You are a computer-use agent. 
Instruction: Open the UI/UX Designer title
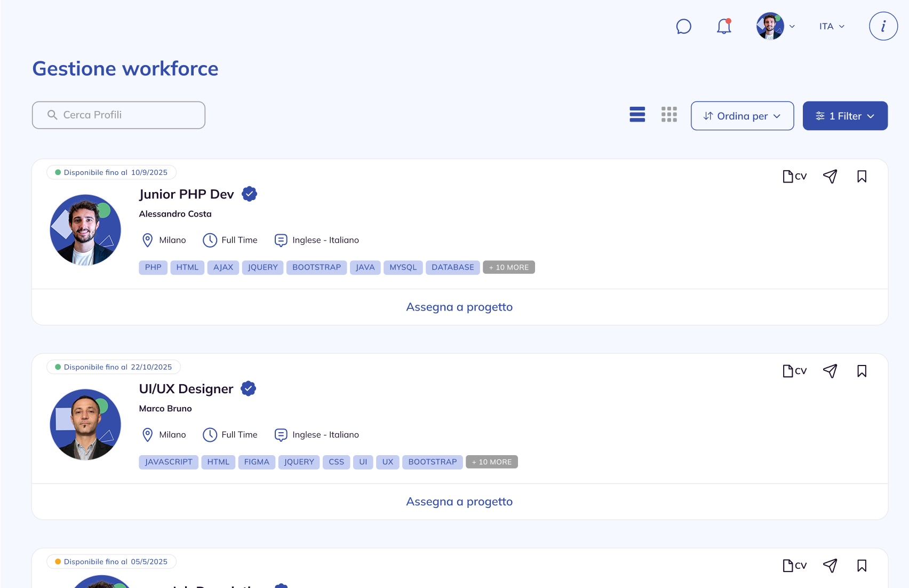(x=186, y=389)
